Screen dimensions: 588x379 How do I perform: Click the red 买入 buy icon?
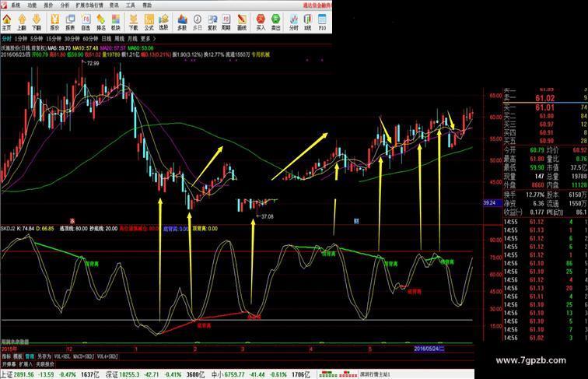(x=261, y=22)
